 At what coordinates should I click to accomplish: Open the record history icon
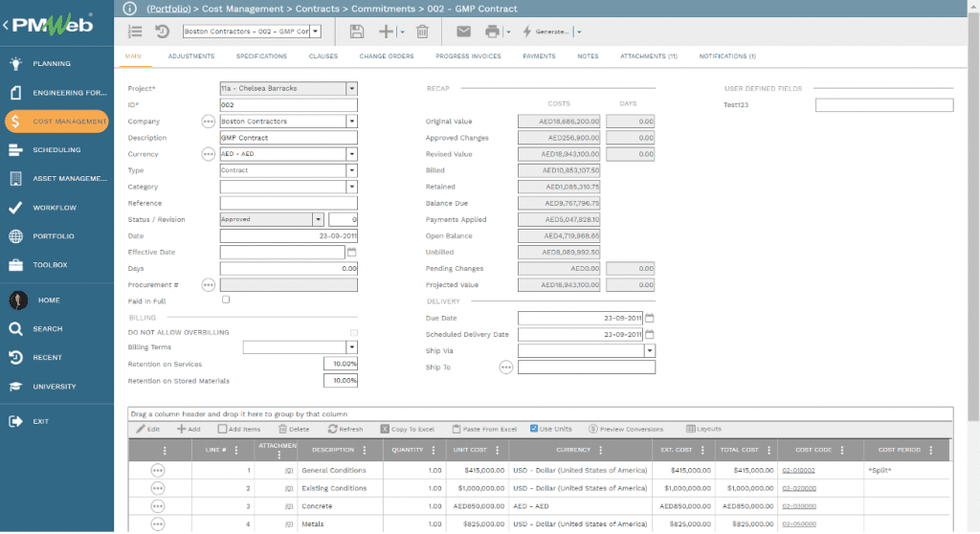(162, 32)
